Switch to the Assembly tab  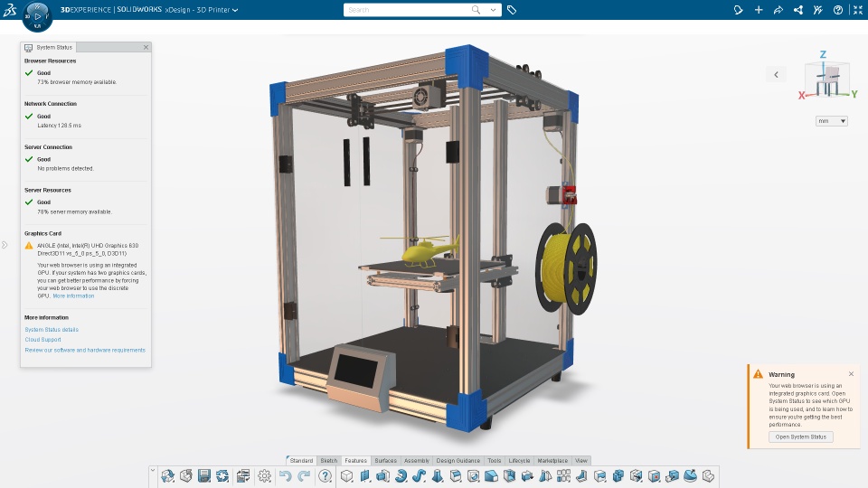416,460
